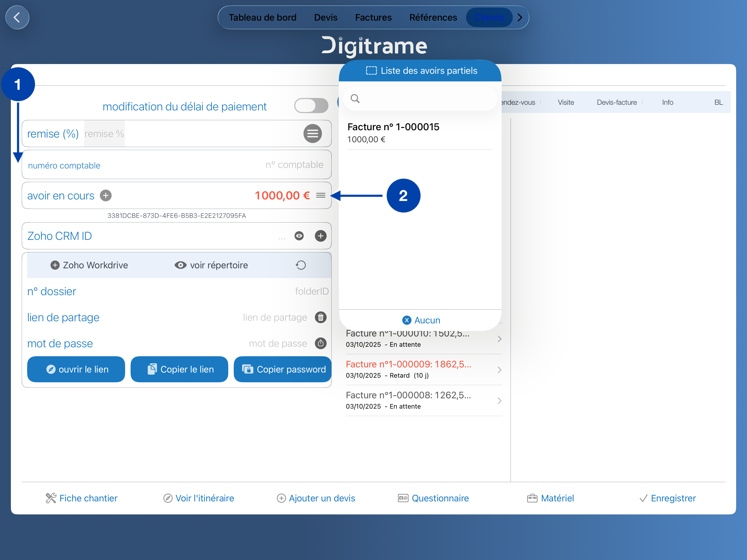Refresh the Zoho Workdrive folder
This screenshot has width=747, height=560.
tap(300, 265)
